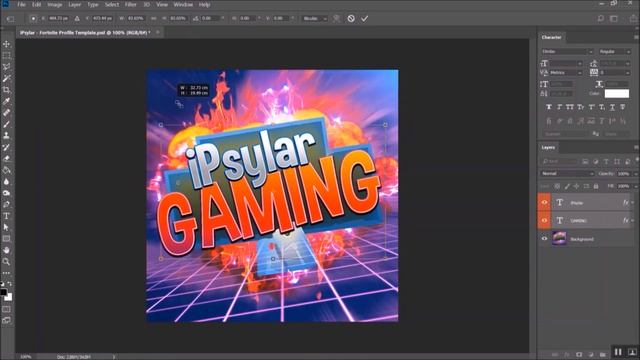Image resolution: width=640 pixels, height=360 pixels.
Task: Open the Edit menu
Action: point(37,4)
